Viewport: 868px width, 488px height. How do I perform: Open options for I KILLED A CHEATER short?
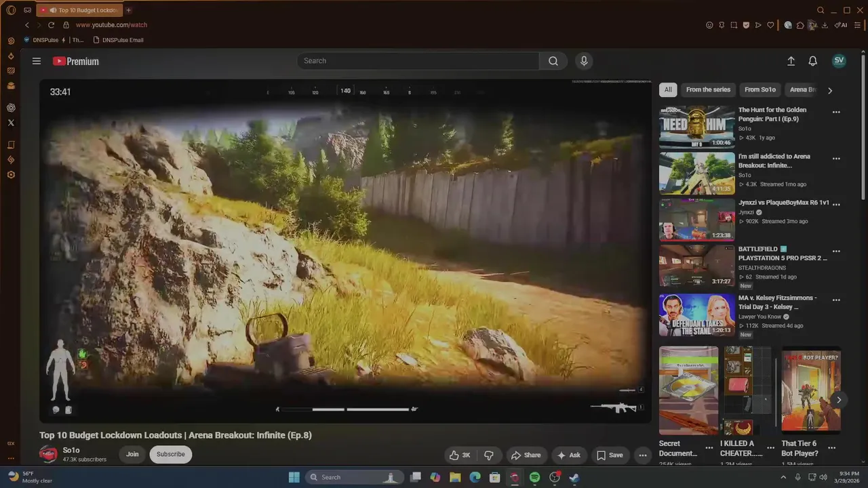point(770,448)
